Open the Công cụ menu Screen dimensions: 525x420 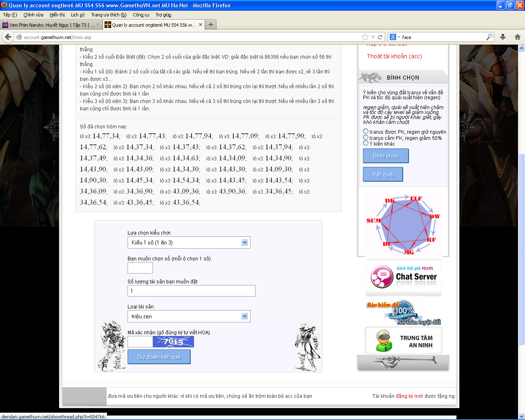tap(141, 15)
